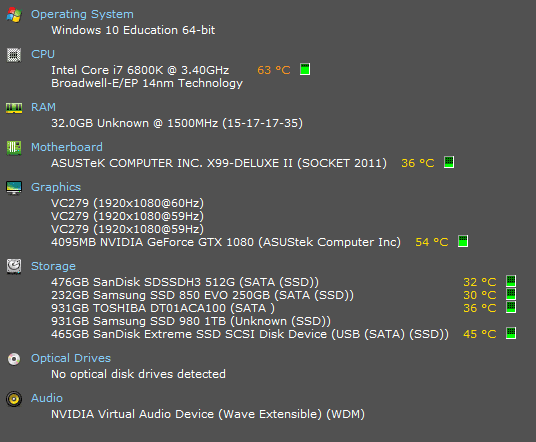
Task: Select the No optical disk drives detected text
Action: [138, 374]
